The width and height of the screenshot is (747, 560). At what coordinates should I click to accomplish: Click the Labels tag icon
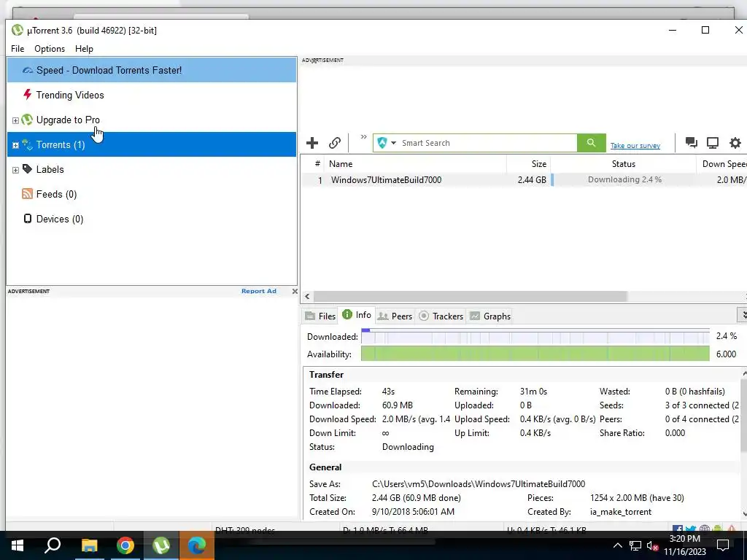point(27,168)
